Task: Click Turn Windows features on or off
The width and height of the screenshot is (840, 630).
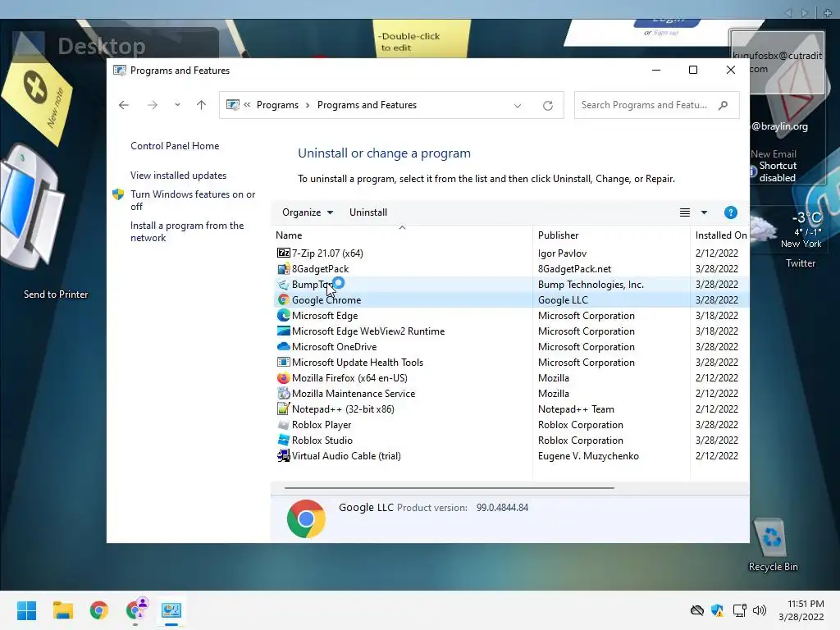Action: point(193,200)
